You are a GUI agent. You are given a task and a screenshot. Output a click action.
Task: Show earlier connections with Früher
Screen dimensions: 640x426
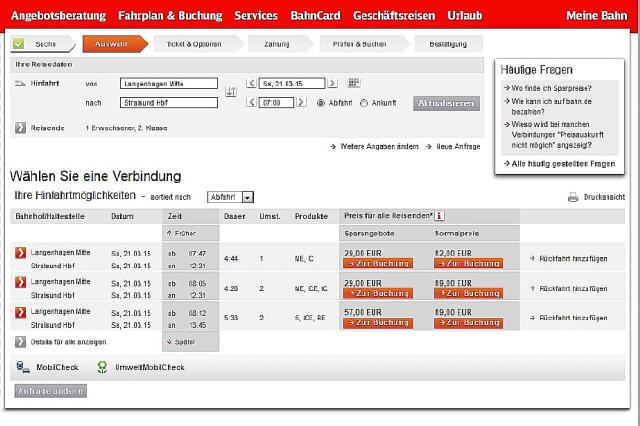tap(182, 233)
